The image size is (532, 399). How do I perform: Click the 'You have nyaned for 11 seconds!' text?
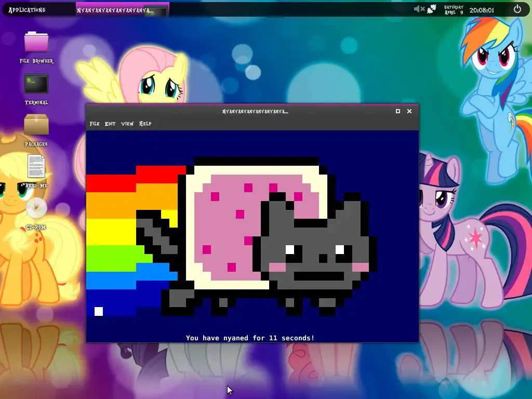[250, 338]
